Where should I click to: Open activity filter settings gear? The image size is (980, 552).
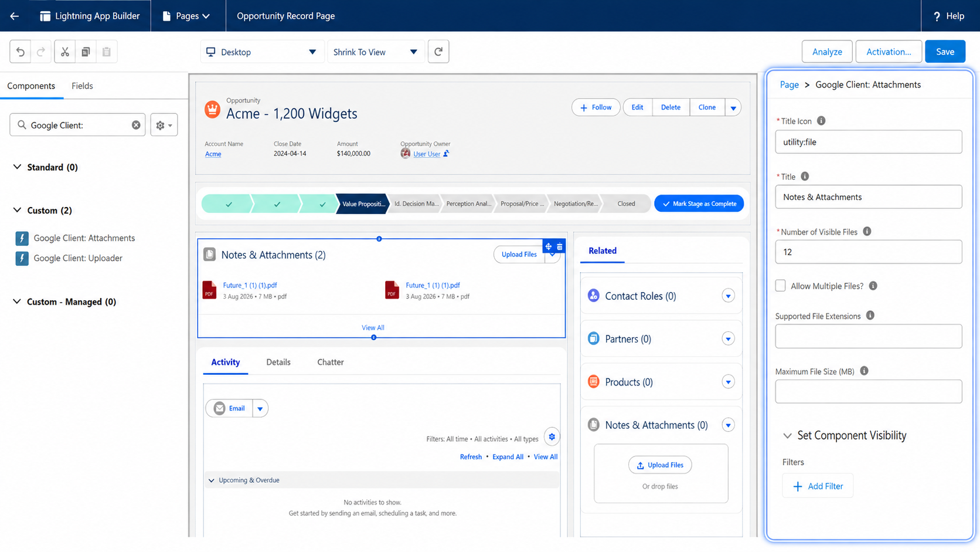click(552, 436)
